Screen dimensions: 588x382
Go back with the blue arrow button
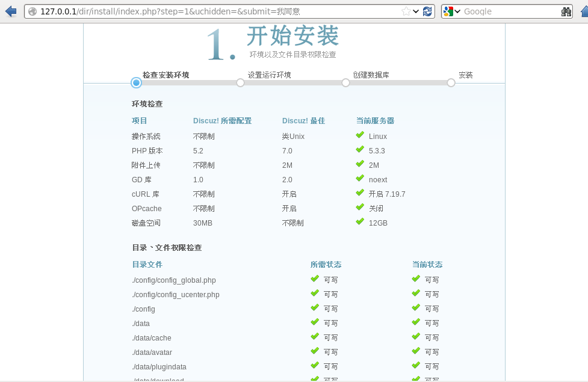click(x=11, y=11)
